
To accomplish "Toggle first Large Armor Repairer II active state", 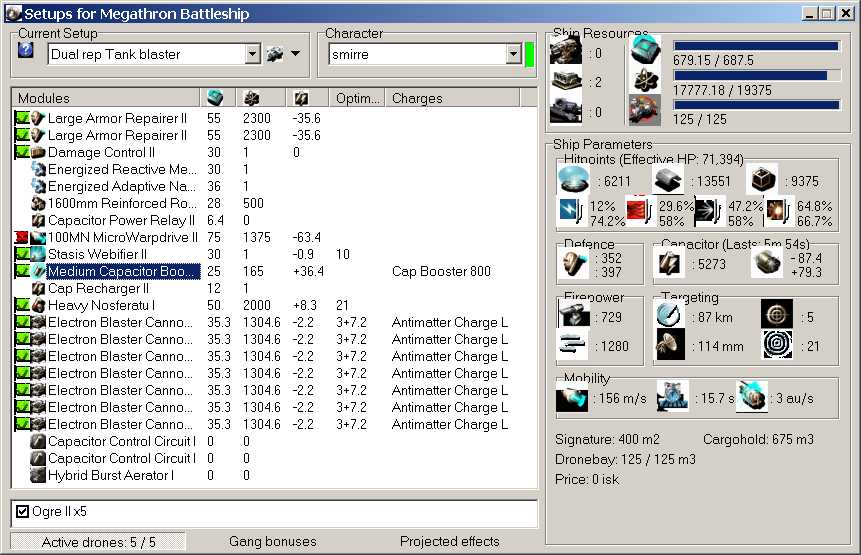I will pos(23,118).
